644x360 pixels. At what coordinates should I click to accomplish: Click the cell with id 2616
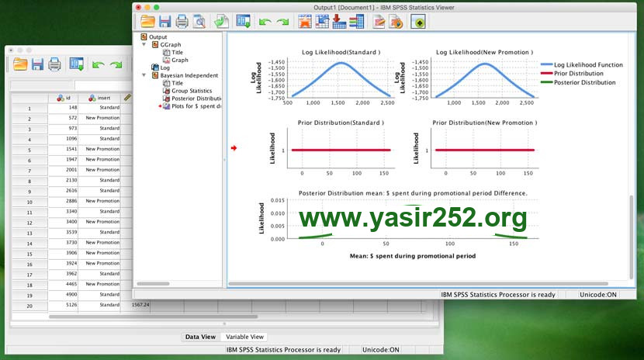tap(64, 191)
